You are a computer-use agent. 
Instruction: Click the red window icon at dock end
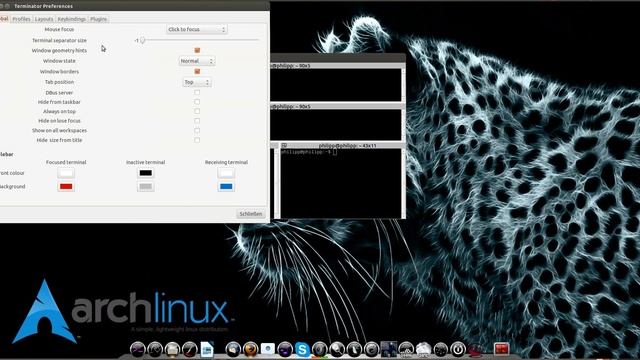(502, 350)
